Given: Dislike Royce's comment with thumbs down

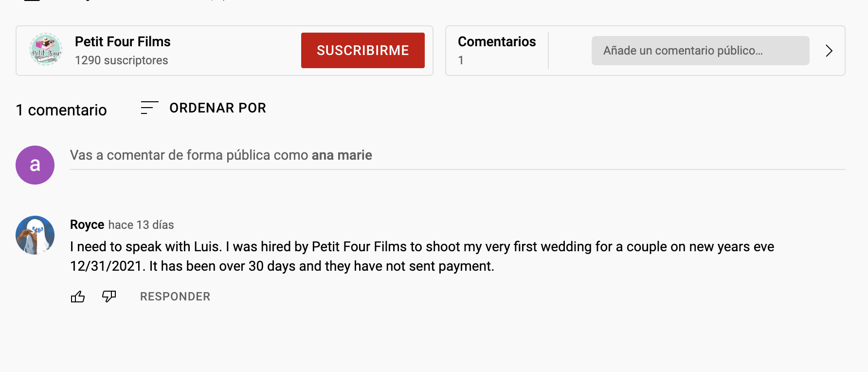Looking at the screenshot, I should click(109, 297).
